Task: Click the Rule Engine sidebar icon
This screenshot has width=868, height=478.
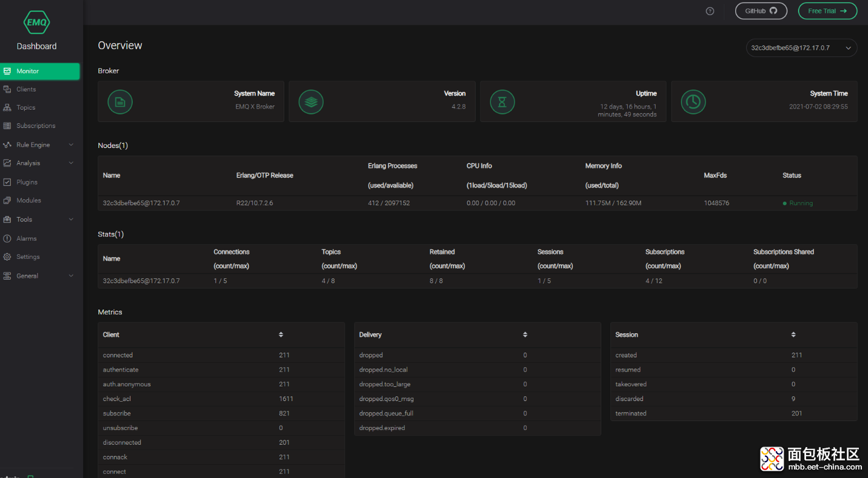Action: click(x=7, y=145)
